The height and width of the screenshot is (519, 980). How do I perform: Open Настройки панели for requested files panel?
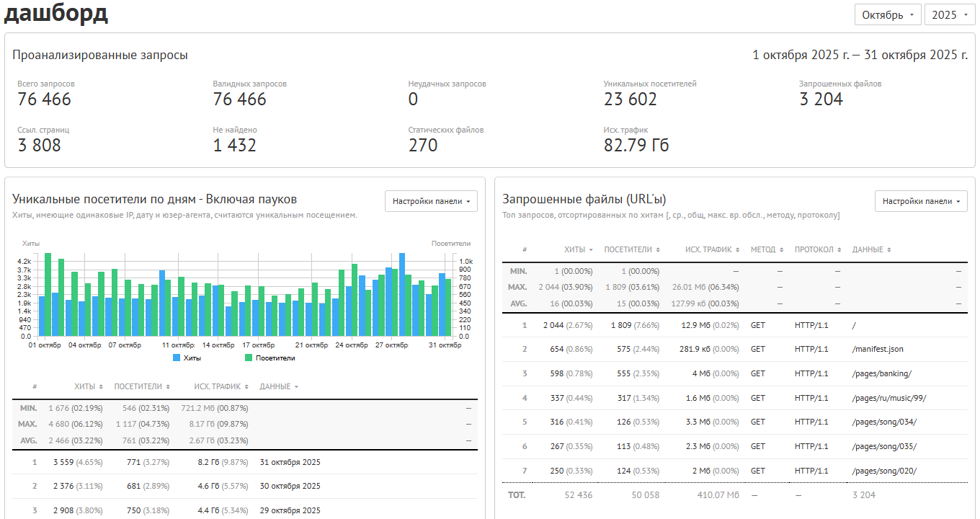921,201
